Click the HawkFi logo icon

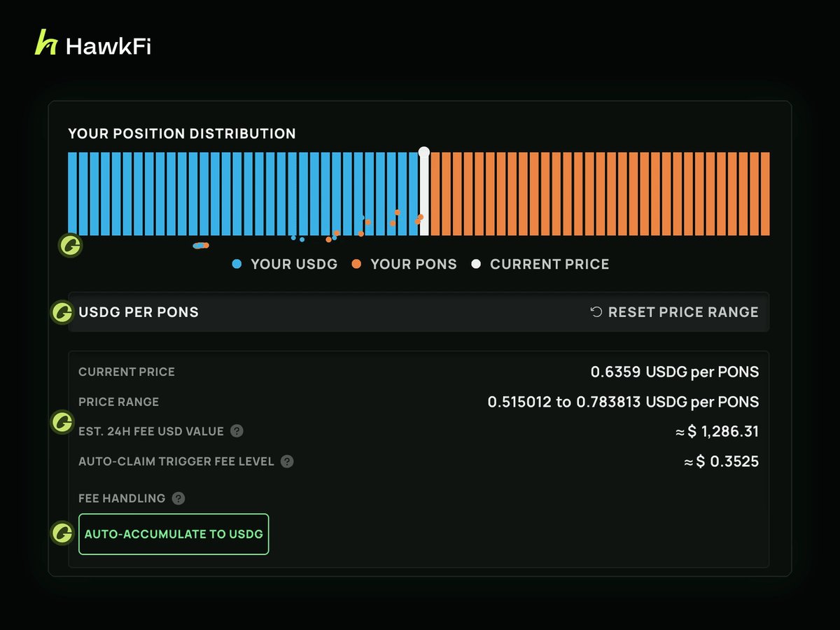pyautogui.click(x=46, y=43)
